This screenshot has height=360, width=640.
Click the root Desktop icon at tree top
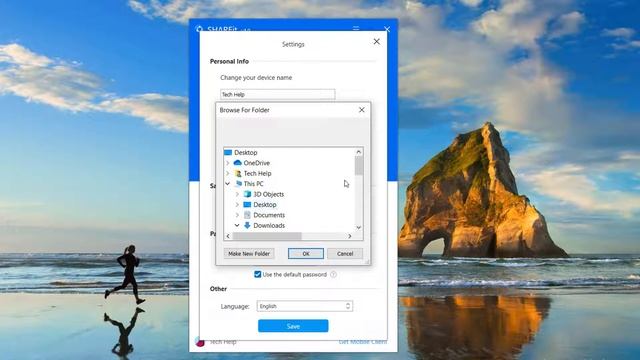(228, 152)
